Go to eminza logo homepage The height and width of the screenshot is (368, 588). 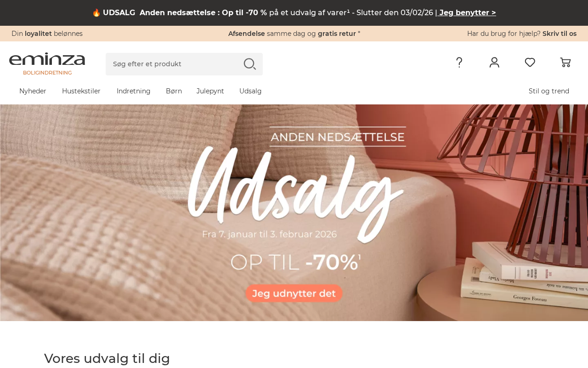[47, 64]
